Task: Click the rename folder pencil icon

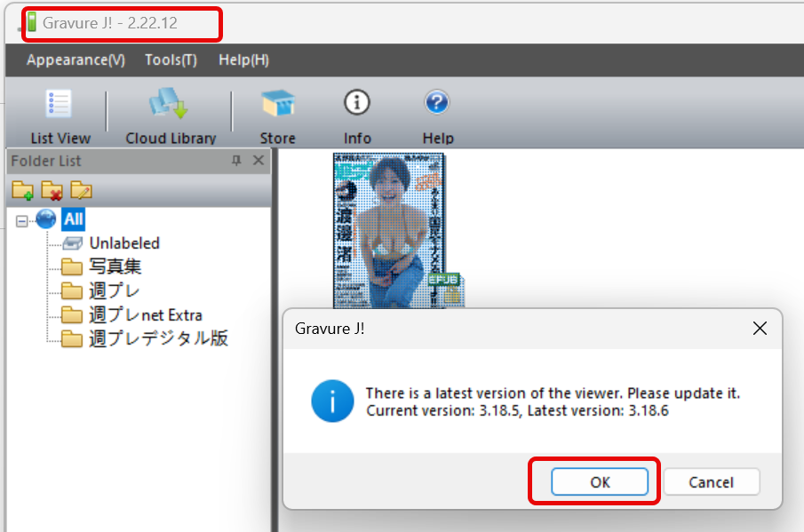Action: (81, 190)
